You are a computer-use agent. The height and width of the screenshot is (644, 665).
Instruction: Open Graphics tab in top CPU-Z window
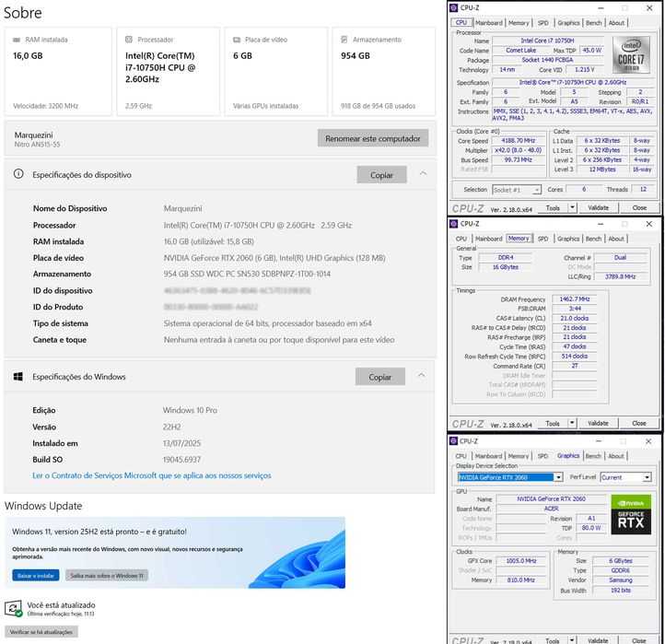[568, 23]
